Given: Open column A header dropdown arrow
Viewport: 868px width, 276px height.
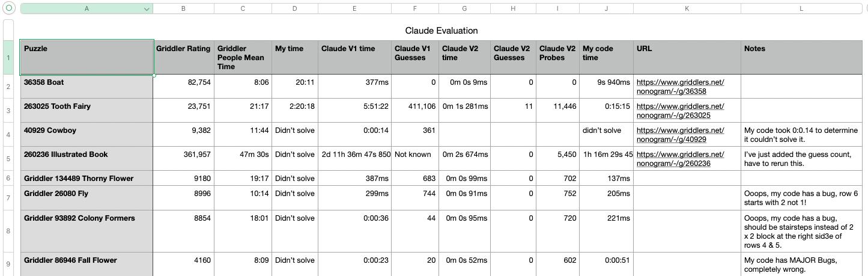Looking at the screenshot, I should [x=147, y=9].
